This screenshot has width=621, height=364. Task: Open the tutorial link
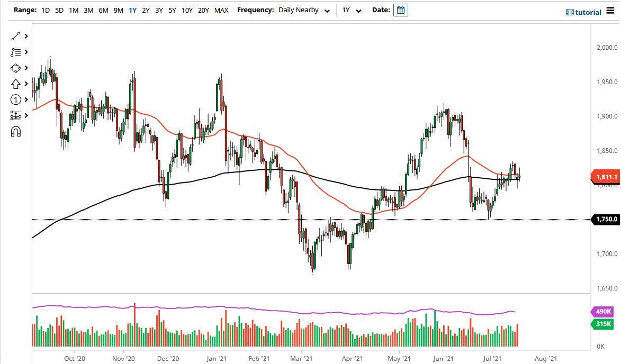[x=583, y=12]
